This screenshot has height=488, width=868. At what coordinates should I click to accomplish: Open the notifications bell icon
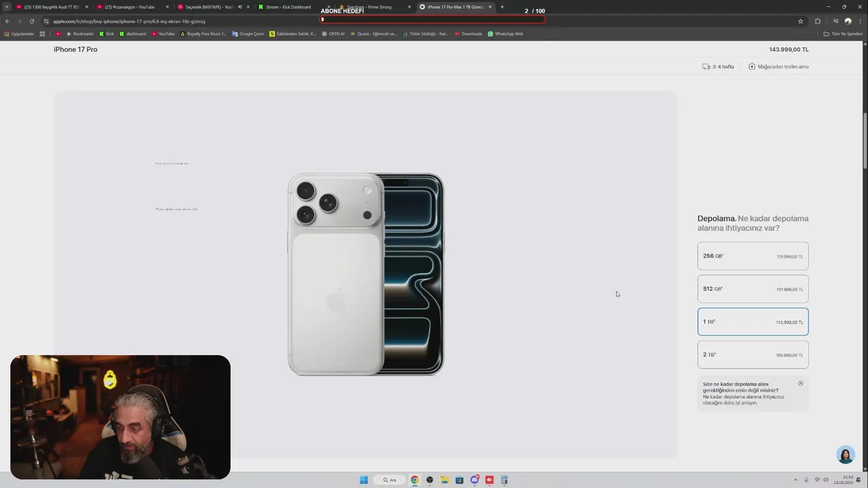coord(859,480)
